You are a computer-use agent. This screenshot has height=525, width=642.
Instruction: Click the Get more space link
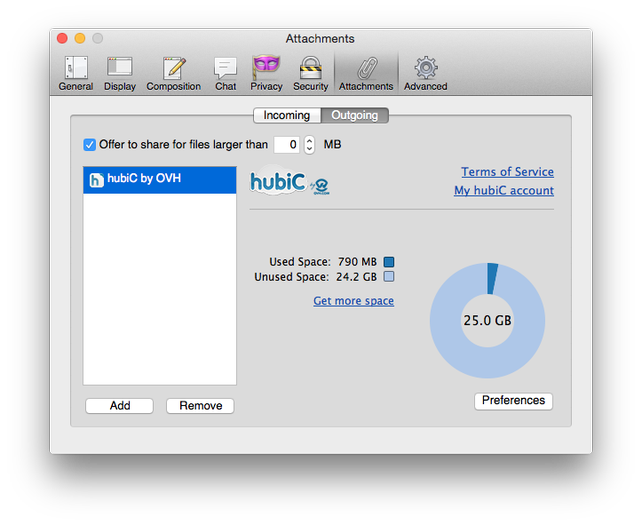(x=354, y=301)
